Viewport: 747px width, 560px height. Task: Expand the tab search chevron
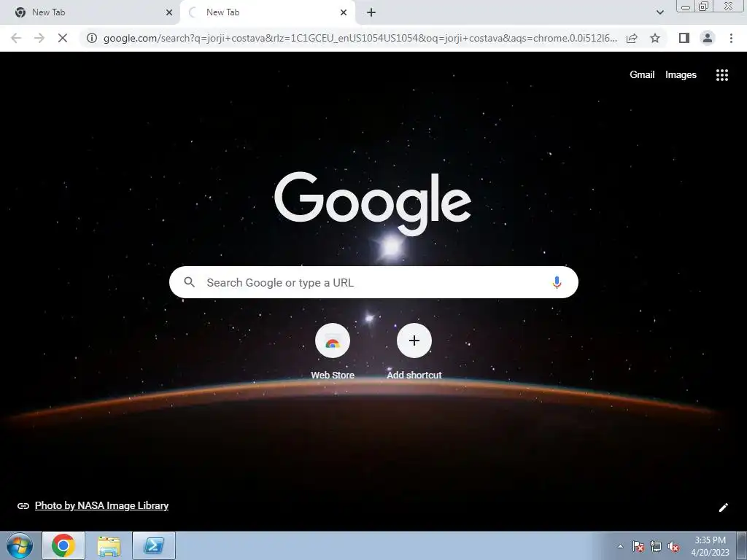659,12
